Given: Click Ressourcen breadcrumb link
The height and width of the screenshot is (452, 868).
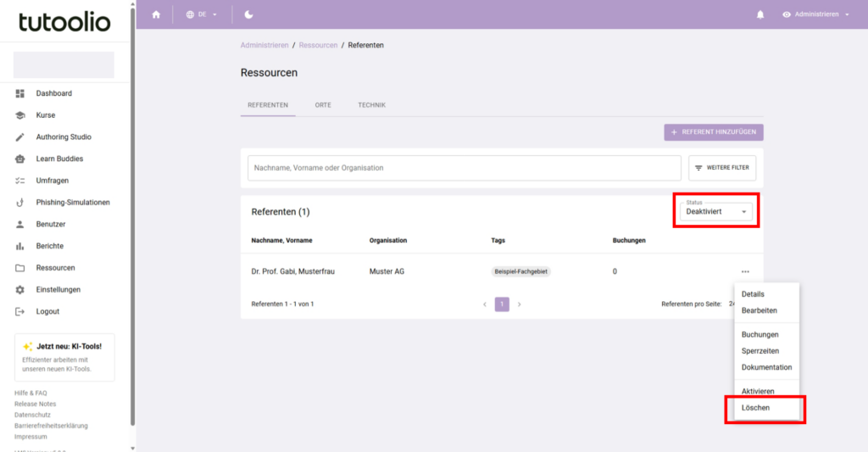Looking at the screenshot, I should click(318, 46).
